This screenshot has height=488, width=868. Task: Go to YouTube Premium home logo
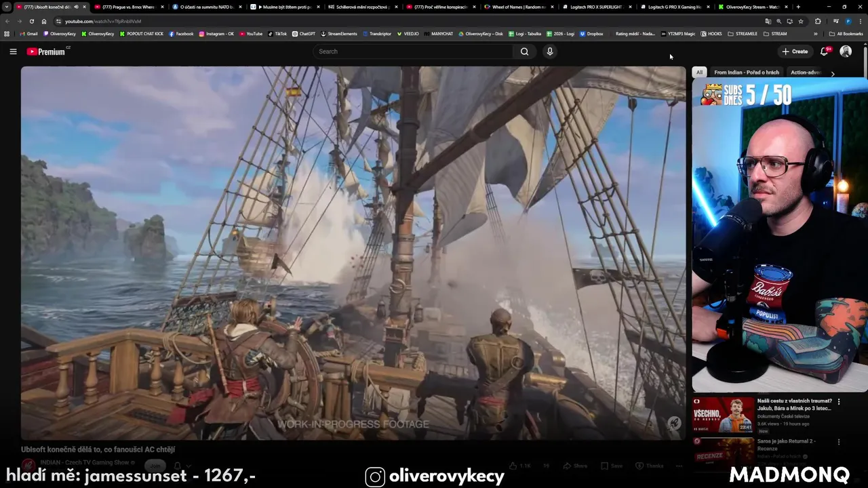pos(47,52)
